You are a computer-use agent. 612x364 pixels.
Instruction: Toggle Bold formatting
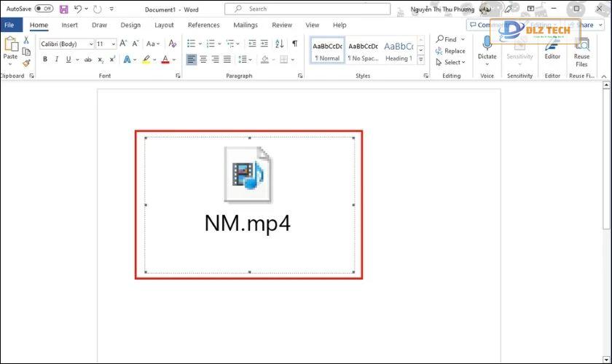tap(45, 59)
